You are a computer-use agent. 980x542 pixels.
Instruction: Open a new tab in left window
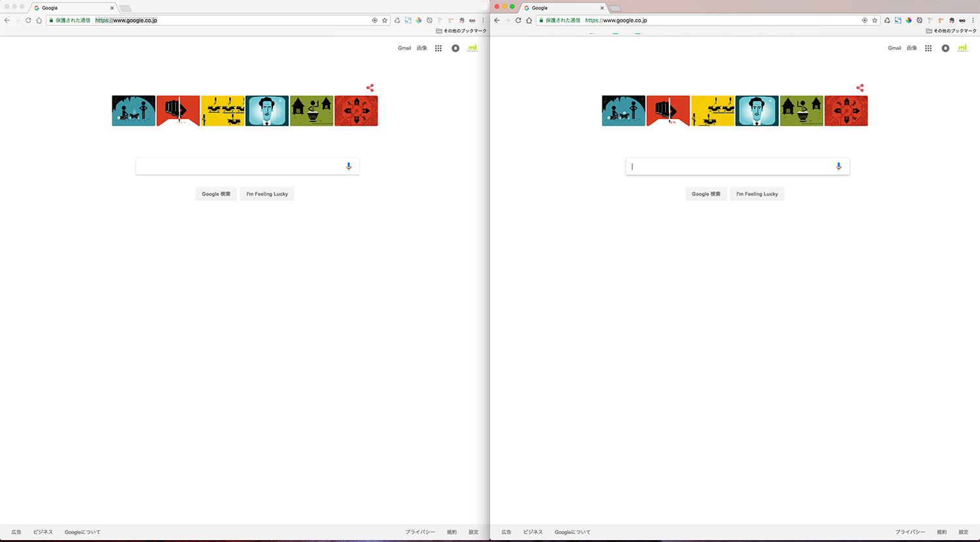[x=125, y=8]
